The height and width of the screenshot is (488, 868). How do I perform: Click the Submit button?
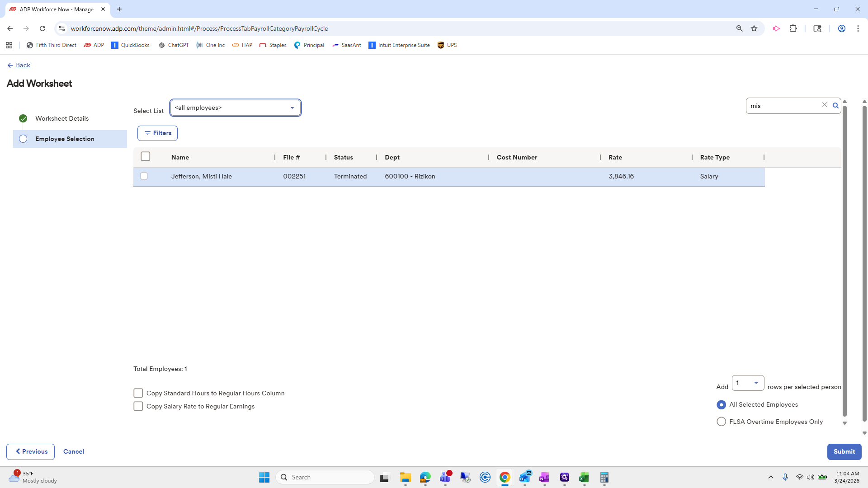844,451
